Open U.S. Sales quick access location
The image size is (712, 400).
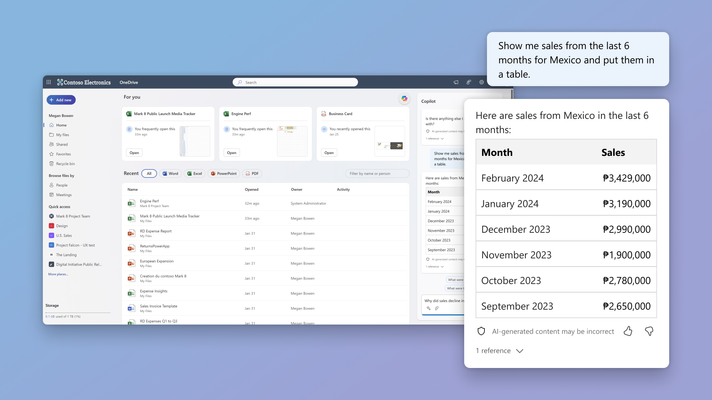[x=60, y=235]
